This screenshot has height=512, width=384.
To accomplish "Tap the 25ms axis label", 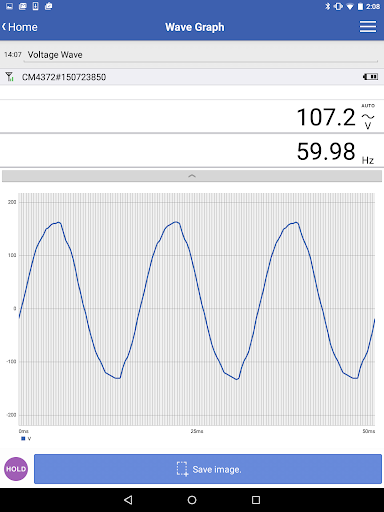I will [197, 431].
